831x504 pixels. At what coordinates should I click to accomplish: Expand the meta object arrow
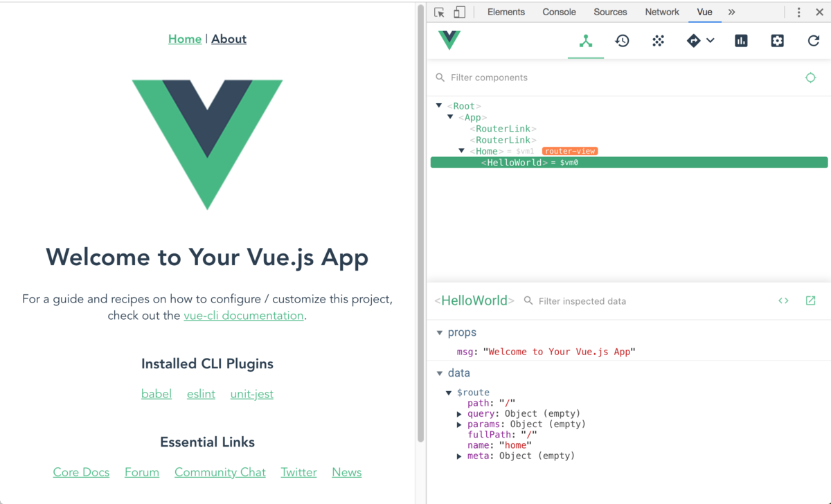tap(459, 456)
